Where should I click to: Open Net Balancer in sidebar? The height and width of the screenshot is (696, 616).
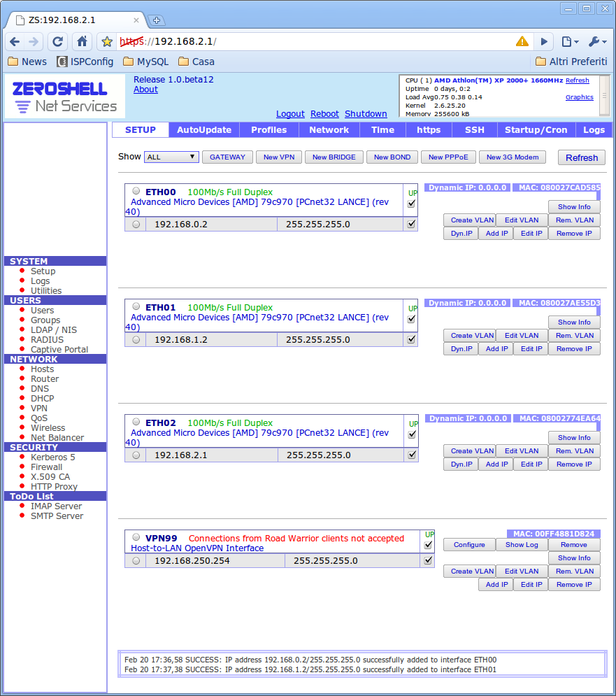click(x=57, y=438)
